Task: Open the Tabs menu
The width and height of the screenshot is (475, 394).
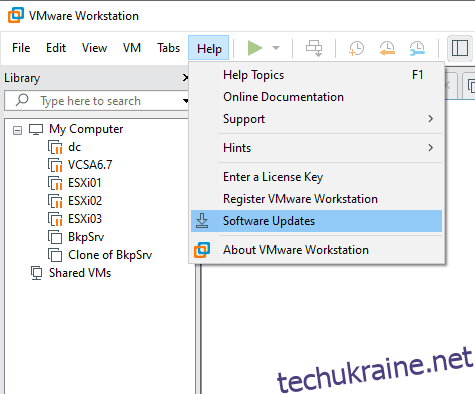Action: (x=168, y=48)
